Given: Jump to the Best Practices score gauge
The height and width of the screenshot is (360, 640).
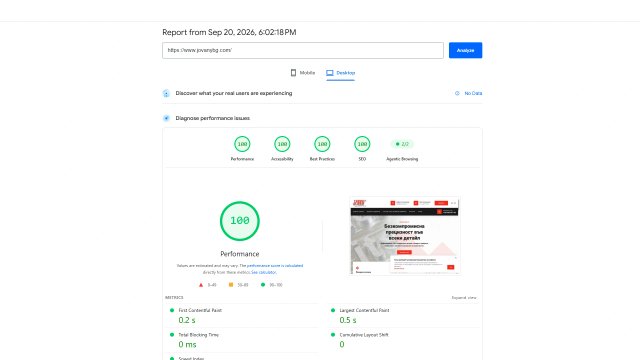Looking at the screenshot, I should pos(322,144).
